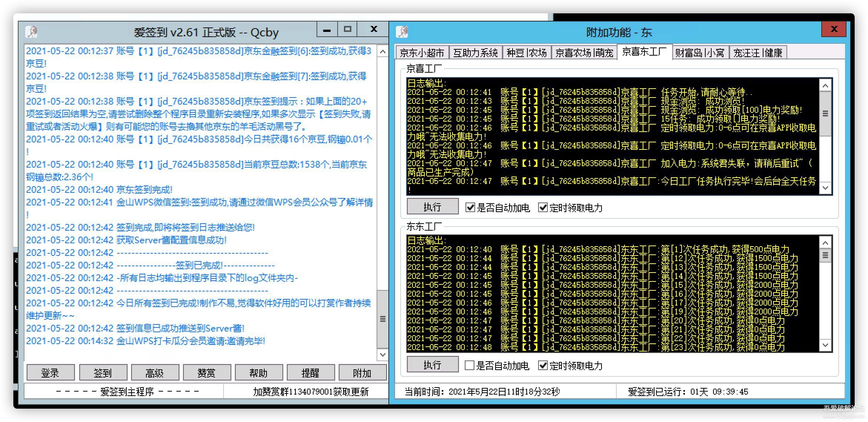Click log line 所有日志均输出到程序目录下的log文件夹内
This screenshot has width=868, height=422.
[162, 278]
